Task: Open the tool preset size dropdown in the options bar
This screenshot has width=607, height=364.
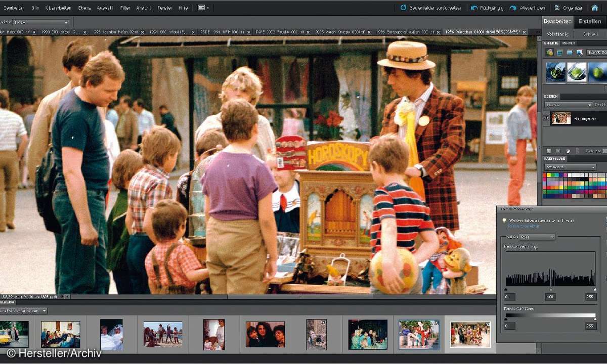Action: (41, 22)
